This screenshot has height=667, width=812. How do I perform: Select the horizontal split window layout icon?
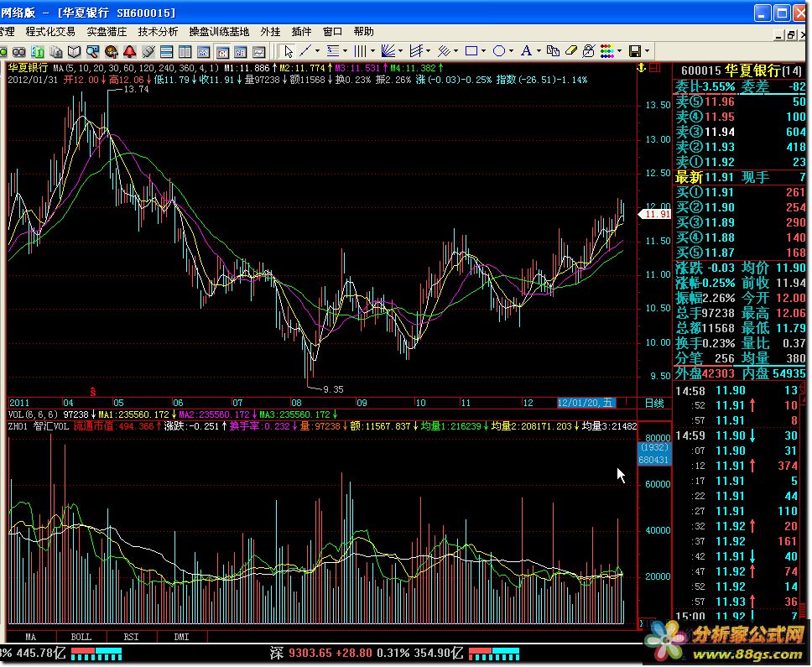(x=166, y=52)
